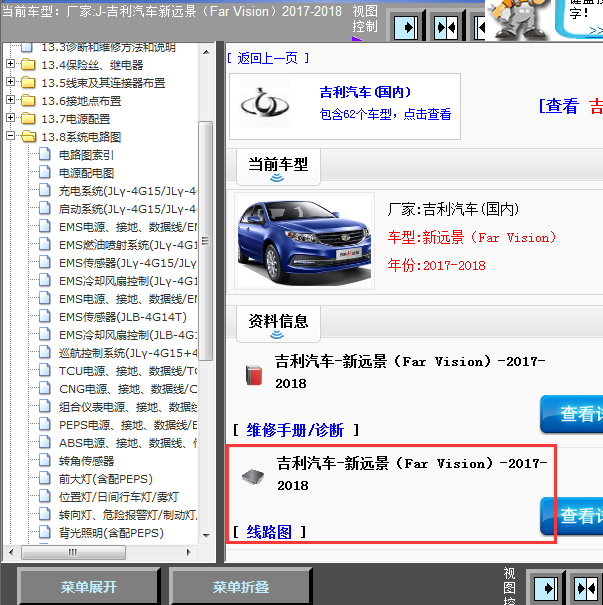Click the horizontal scroll-right arrow

189,553
